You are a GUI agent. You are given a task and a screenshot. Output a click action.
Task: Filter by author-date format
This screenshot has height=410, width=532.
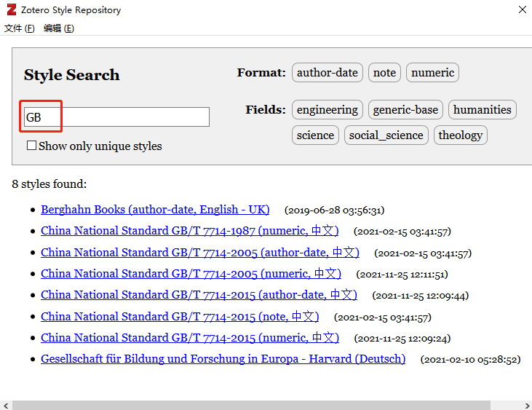[x=327, y=73]
